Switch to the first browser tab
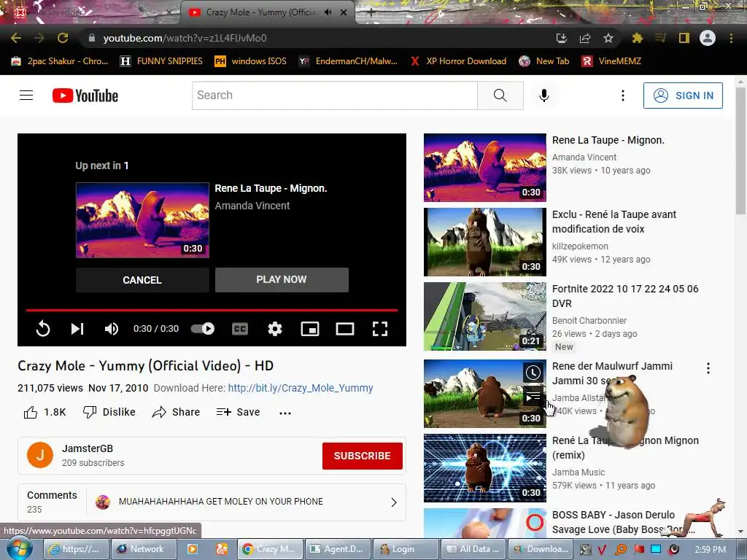This screenshot has width=747, height=560. (90, 12)
